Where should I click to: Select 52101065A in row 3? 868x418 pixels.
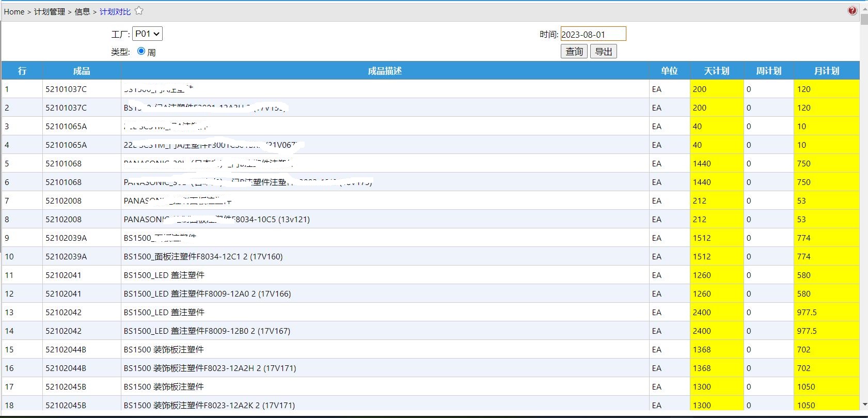tap(66, 126)
